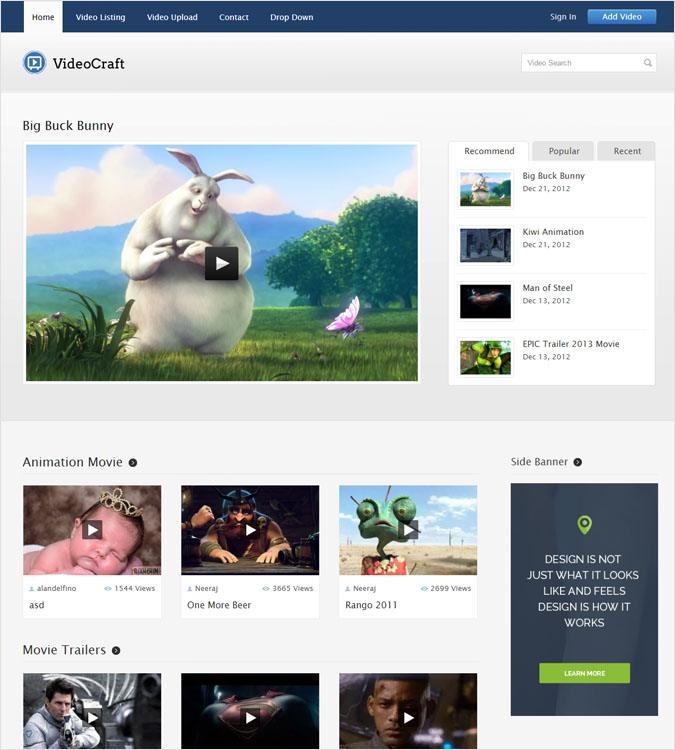The width and height of the screenshot is (675, 750).
Task: Open the Animation Movie arrow icon
Action: 133,463
